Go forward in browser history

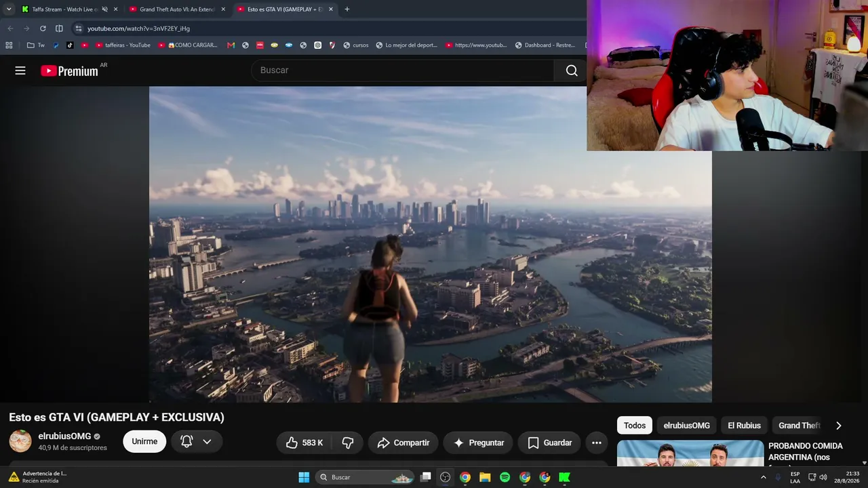pyautogui.click(x=26, y=28)
